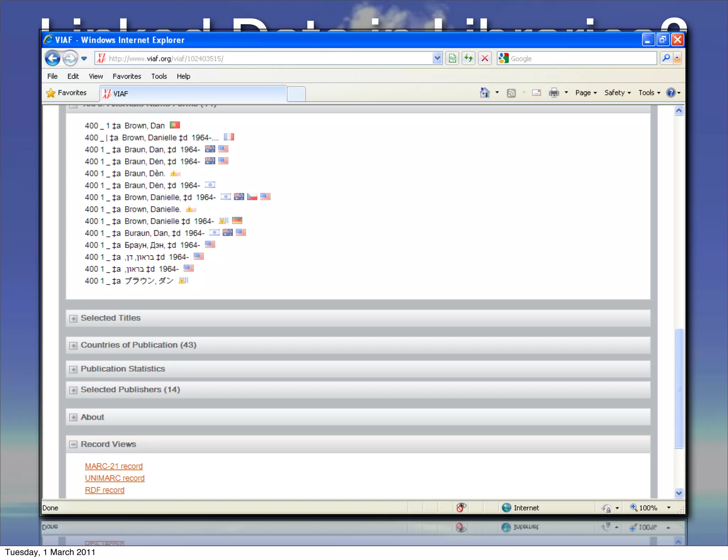Click the browser Back arrow button

click(x=53, y=58)
